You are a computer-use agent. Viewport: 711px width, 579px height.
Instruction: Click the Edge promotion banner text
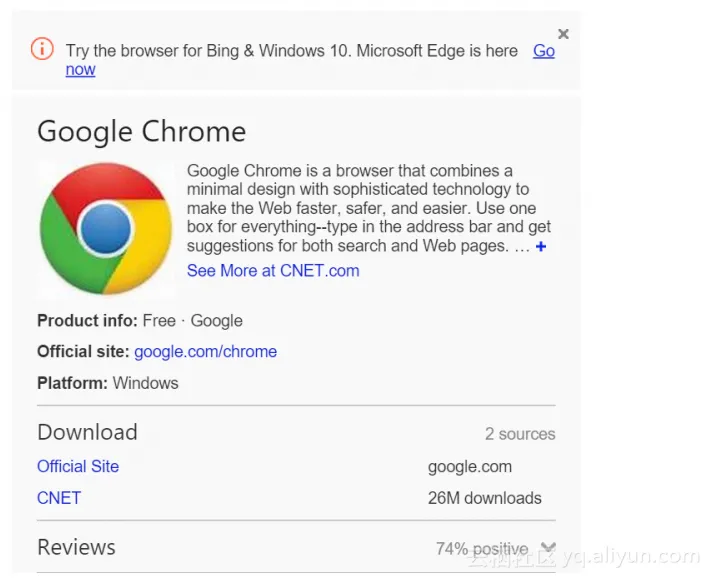291,51
